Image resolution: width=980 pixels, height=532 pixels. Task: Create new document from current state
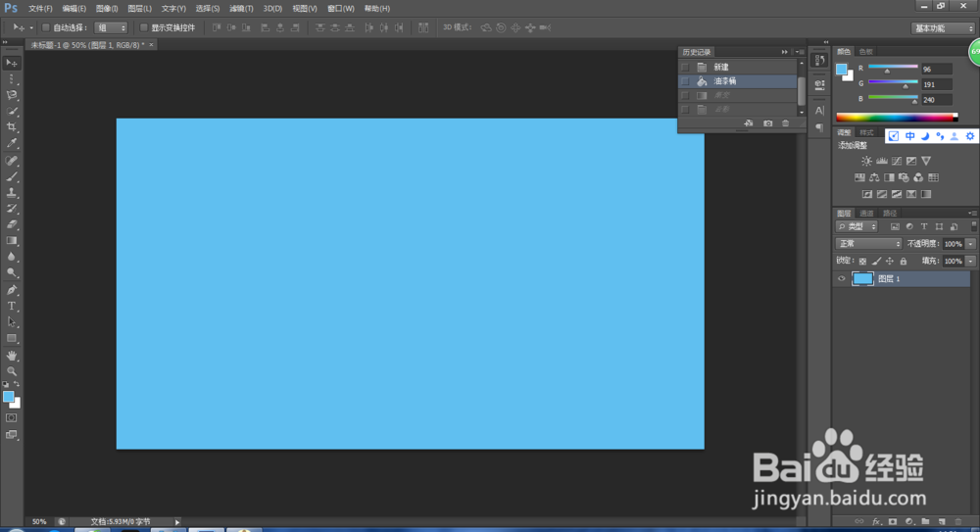click(x=748, y=123)
